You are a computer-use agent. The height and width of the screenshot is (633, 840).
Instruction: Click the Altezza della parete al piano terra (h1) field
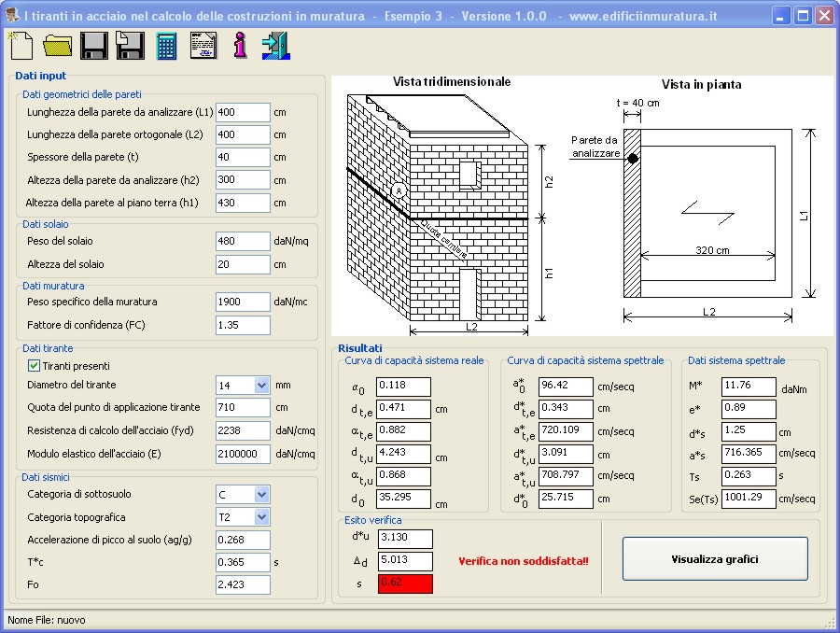[243, 203]
